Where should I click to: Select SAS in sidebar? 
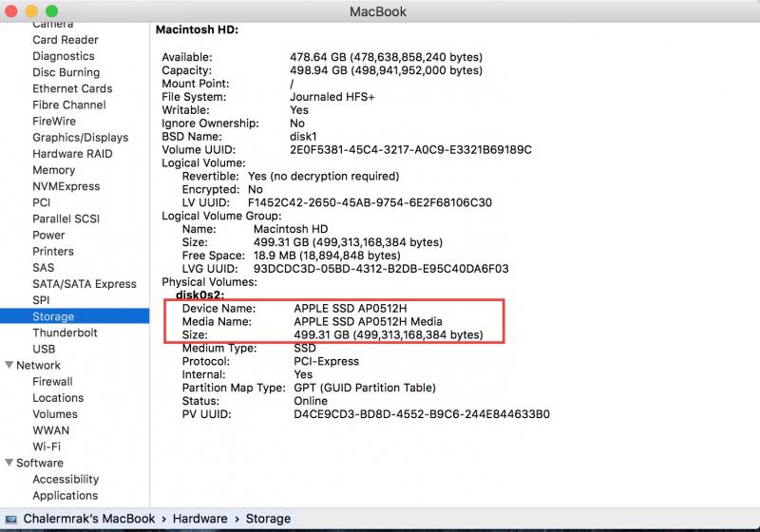point(43,268)
